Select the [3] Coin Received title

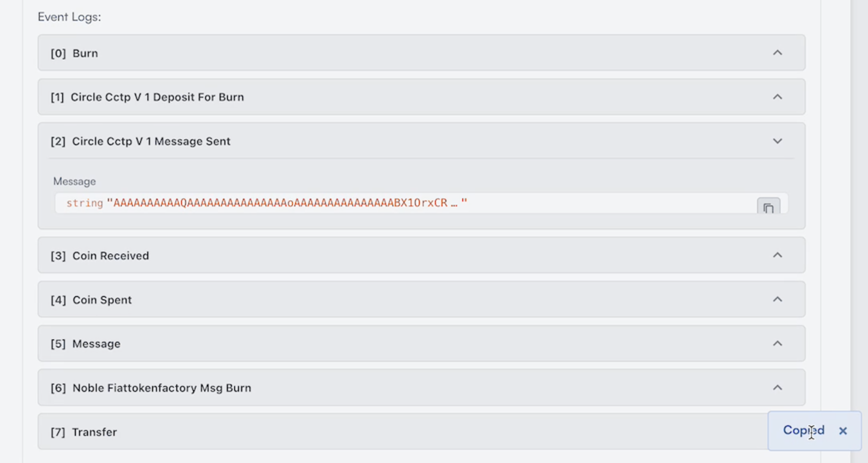(110, 256)
